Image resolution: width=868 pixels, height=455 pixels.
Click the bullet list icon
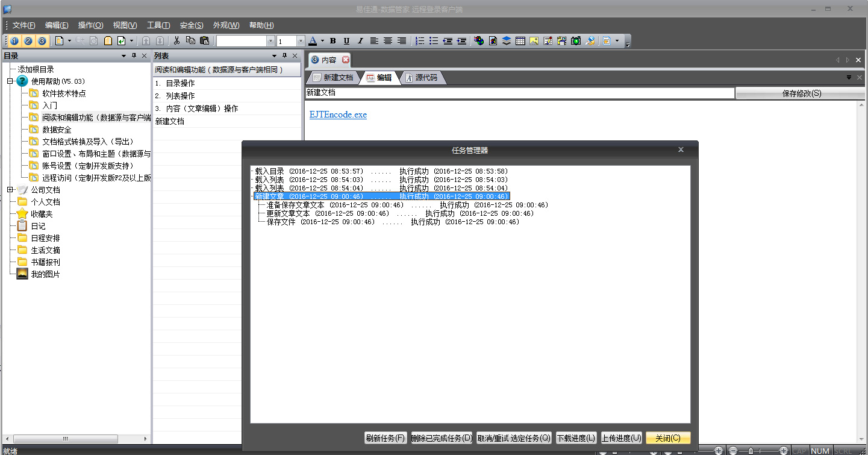tap(434, 41)
